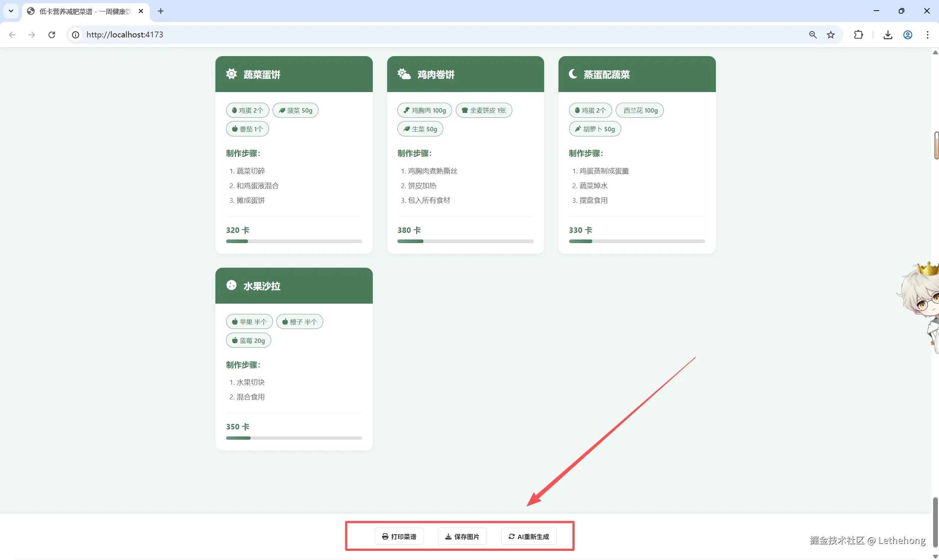Click the 380 卡 calorie progress bar
Screen dimensions: 939x560
tap(465, 241)
